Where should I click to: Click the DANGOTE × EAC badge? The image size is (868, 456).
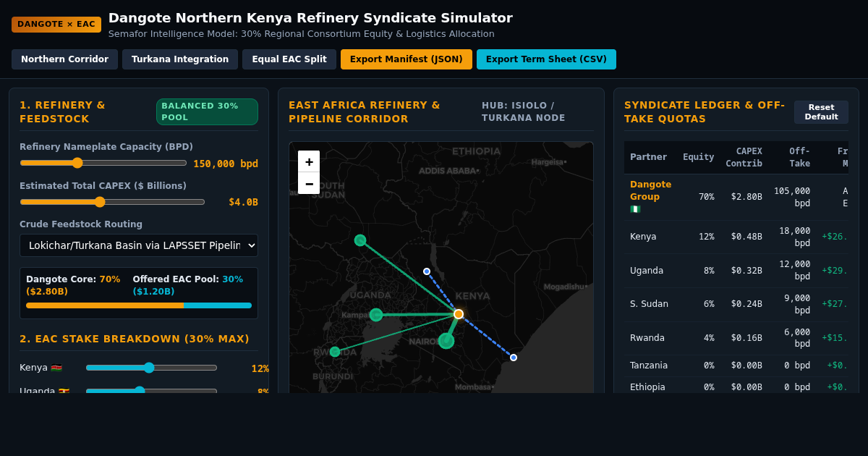point(56,25)
